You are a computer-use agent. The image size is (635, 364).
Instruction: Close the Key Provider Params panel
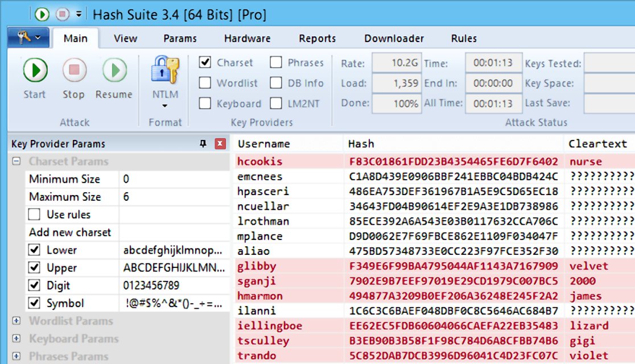tap(220, 144)
